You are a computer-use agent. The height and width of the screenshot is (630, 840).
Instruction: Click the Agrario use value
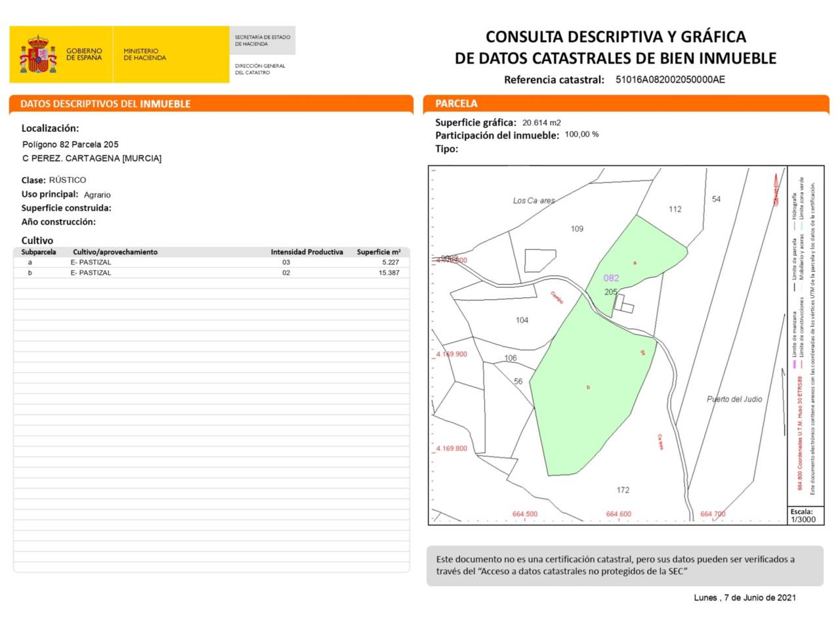(97, 195)
